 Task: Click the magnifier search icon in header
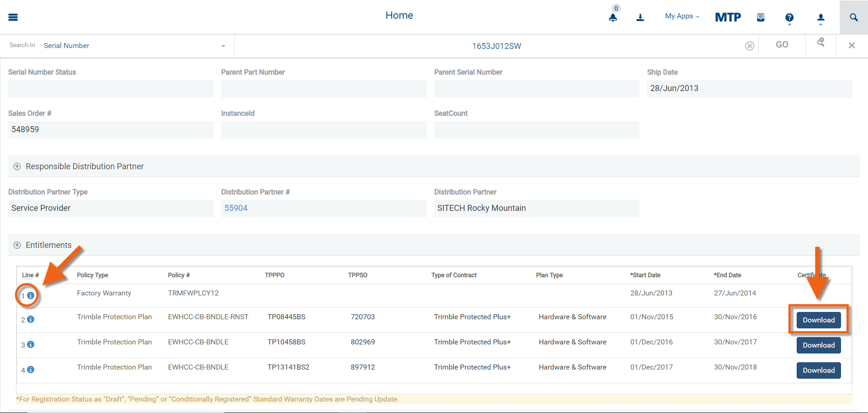pos(853,17)
